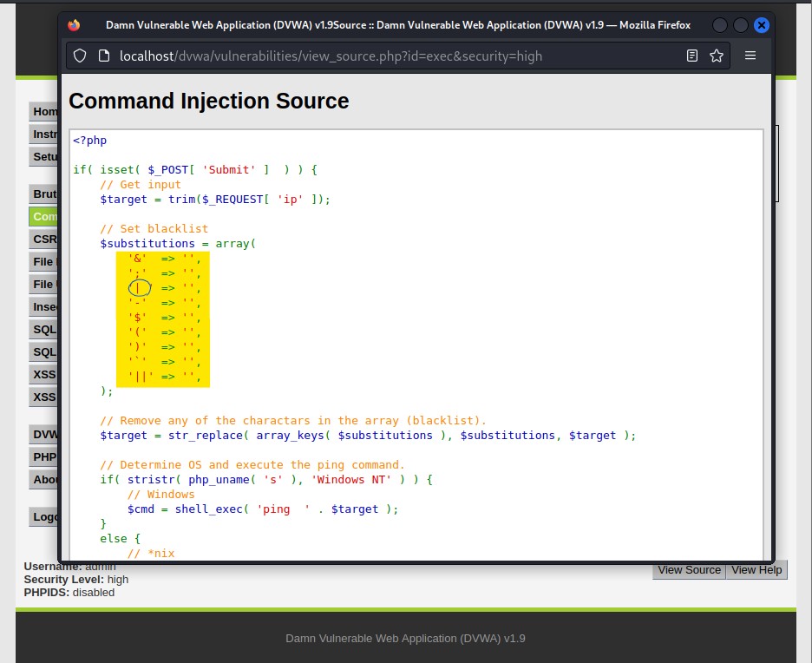Click the str_replace code line

pyautogui.click(x=368, y=435)
